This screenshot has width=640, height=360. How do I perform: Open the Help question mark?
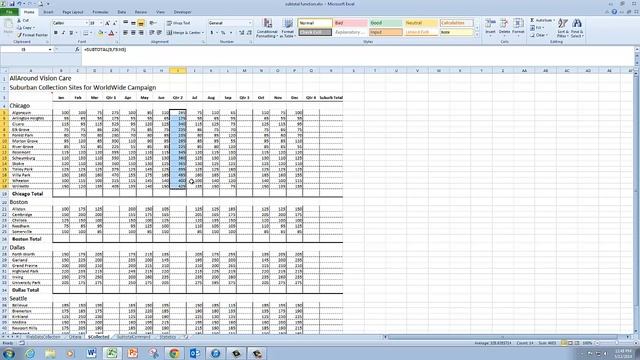coord(614,12)
